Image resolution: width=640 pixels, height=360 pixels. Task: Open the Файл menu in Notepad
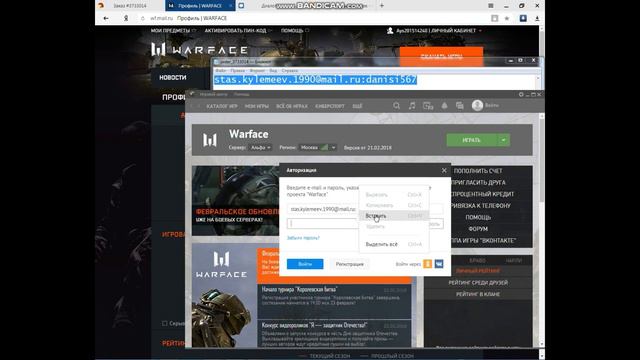click(220, 71)
